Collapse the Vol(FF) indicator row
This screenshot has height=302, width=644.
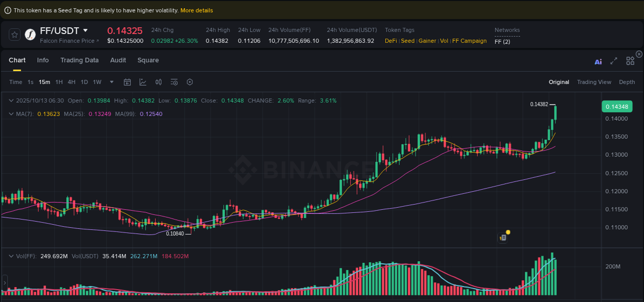click(11, 255)
